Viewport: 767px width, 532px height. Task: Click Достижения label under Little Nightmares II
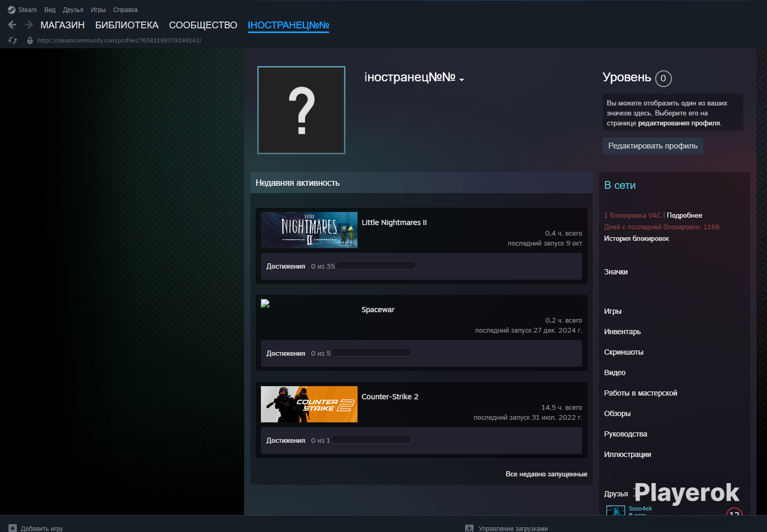(x=286, y=267)
